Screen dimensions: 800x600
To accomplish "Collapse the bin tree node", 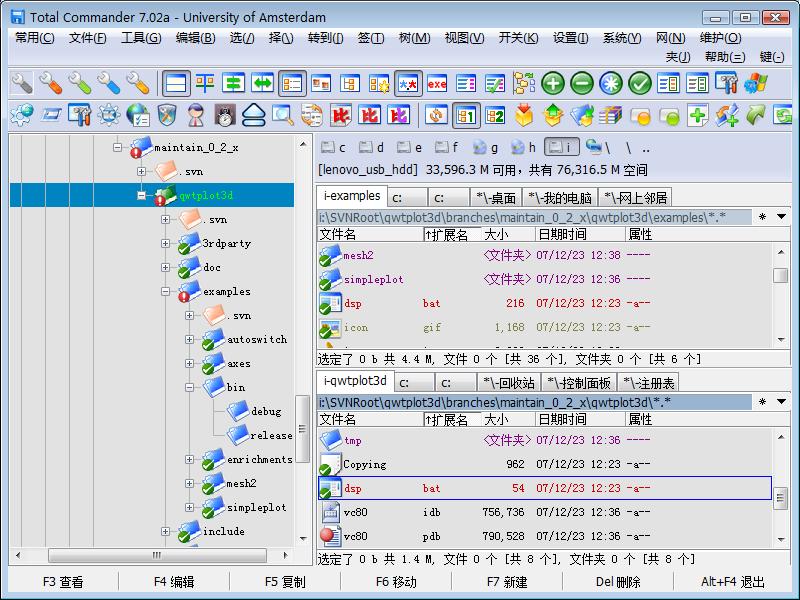I will click(189, 387).
